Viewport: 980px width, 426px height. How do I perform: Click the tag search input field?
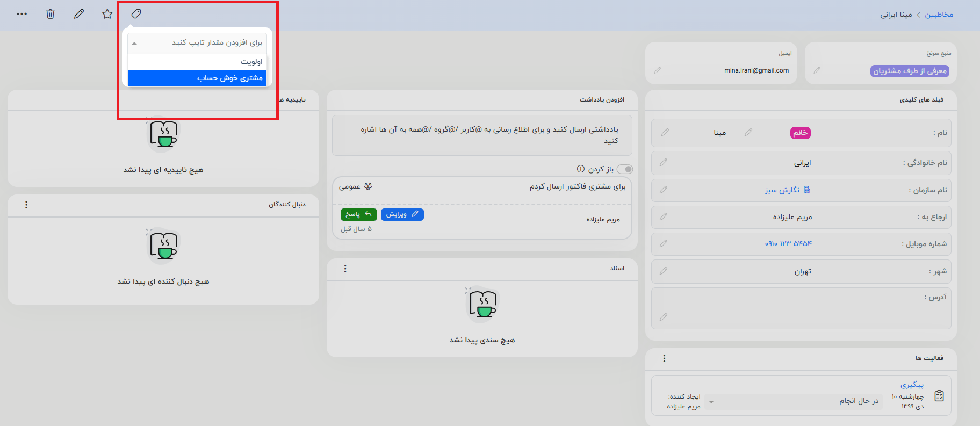(197, 42)
